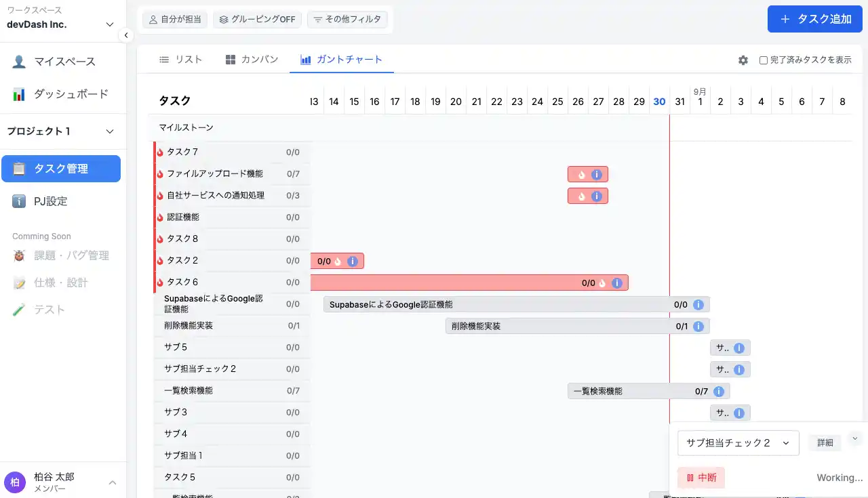Click the fire icon on タスク2 bar
This screenshot has width=868, height=498.
click(x=338, y=262)
